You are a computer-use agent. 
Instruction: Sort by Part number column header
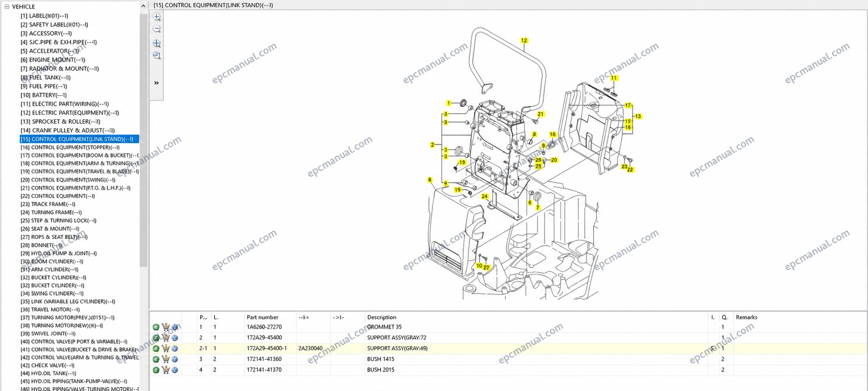pos(263,317)
